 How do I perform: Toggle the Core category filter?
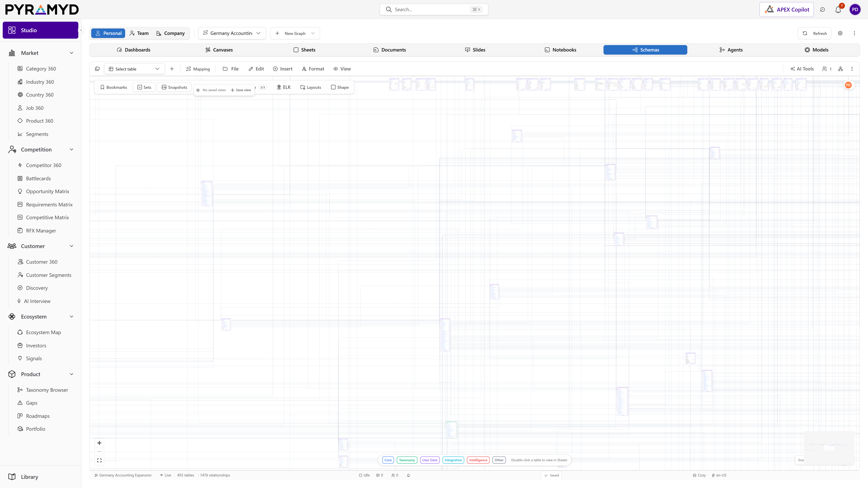point(388,460)
